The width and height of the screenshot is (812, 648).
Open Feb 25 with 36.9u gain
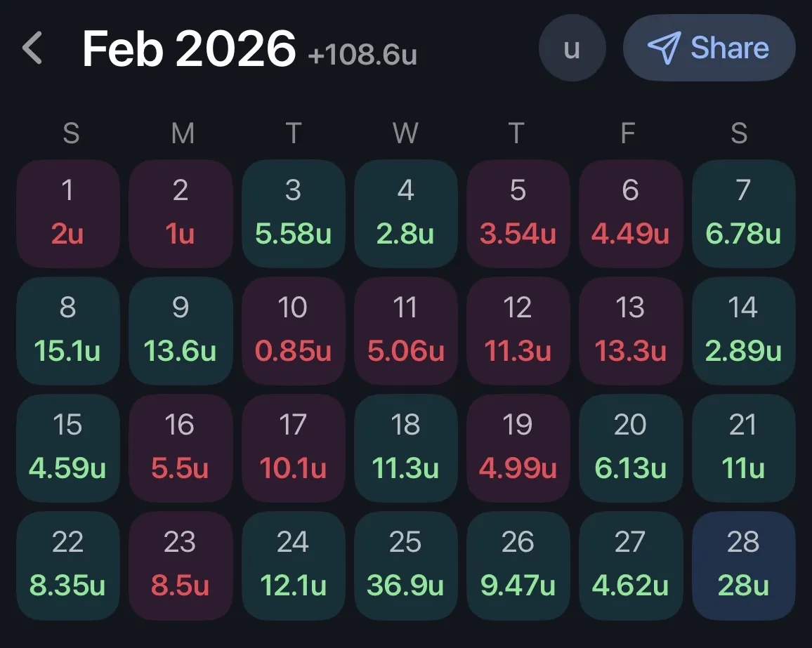pos(405,565)
